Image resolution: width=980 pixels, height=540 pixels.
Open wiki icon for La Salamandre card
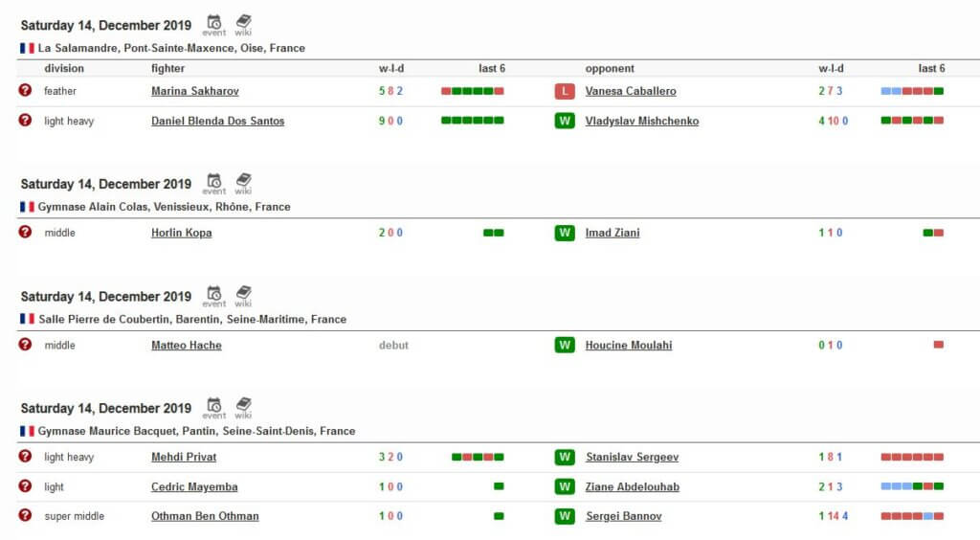click(x=243, y=24)
